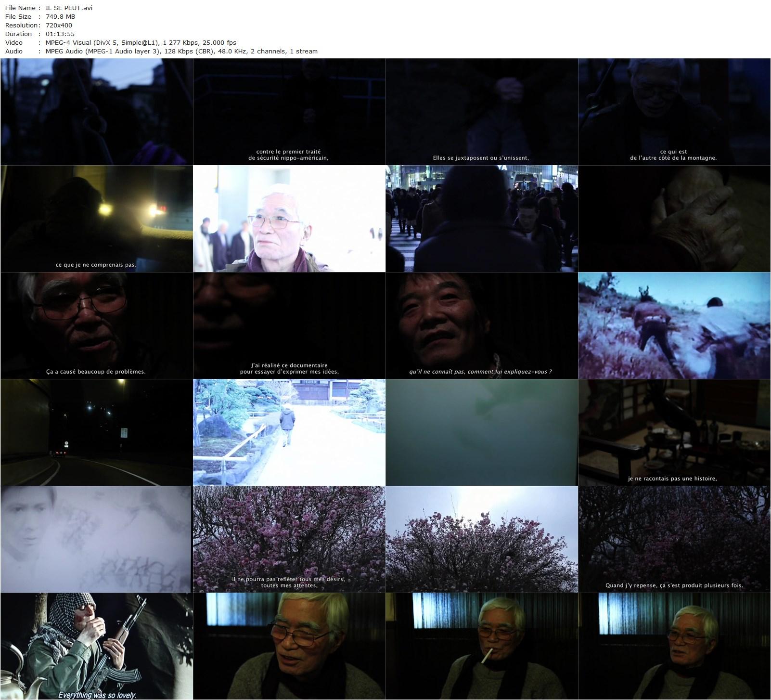Click the crowded street crossing thumbnail
Viewport: 771px width, 700px height.
tap(482, 219)
